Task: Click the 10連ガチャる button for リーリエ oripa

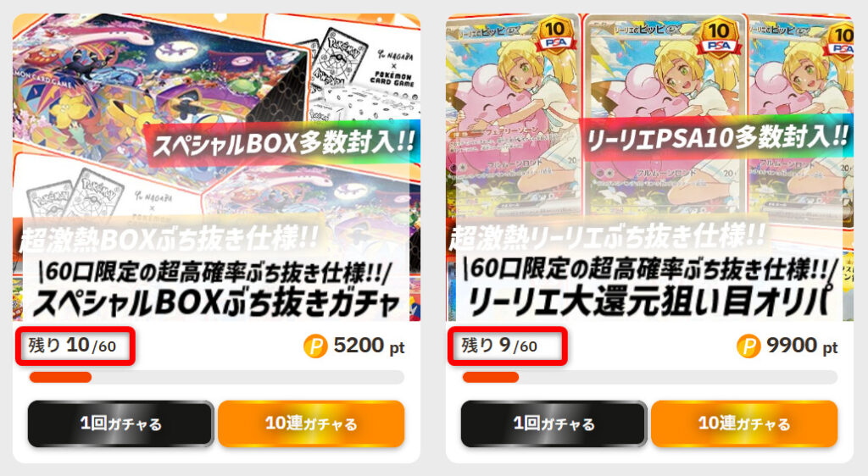Action: click(744, 423)
